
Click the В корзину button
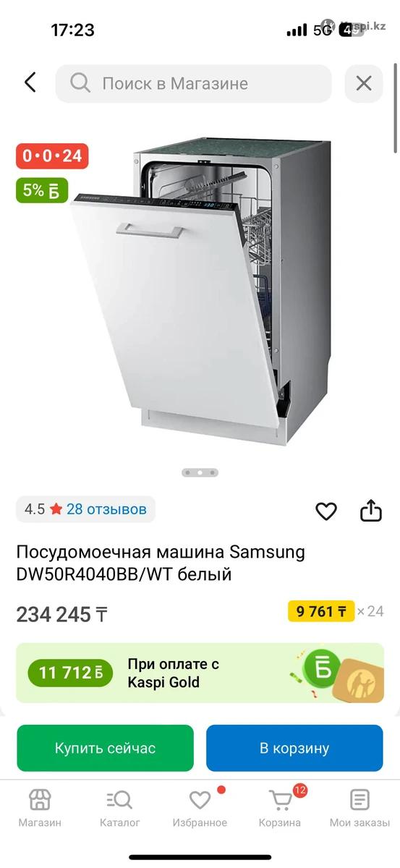(x=294, y=748)
